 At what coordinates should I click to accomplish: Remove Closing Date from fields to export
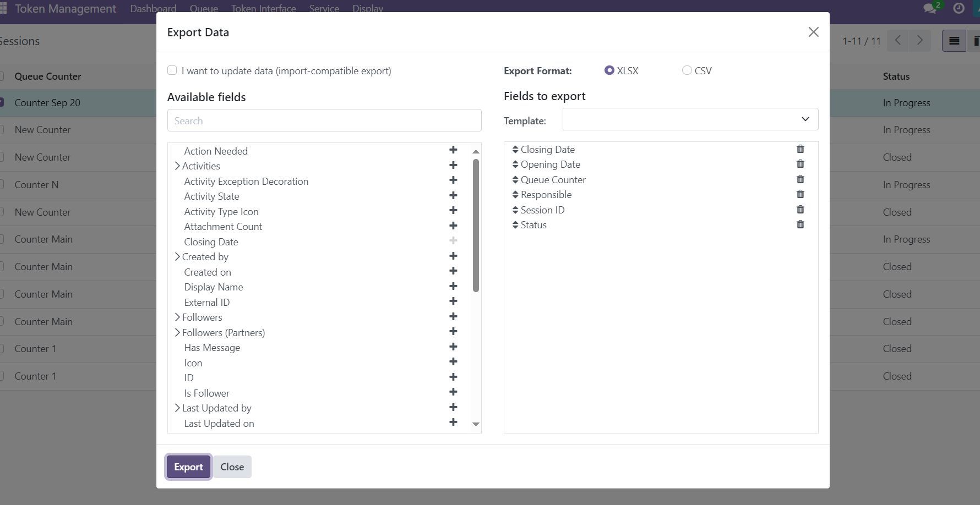(x=800, y=149)
